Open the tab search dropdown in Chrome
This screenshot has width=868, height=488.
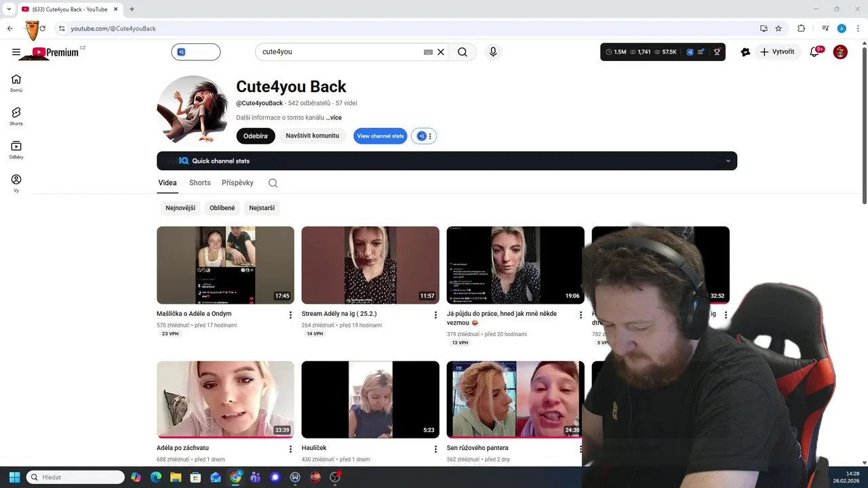pos(9,9)
